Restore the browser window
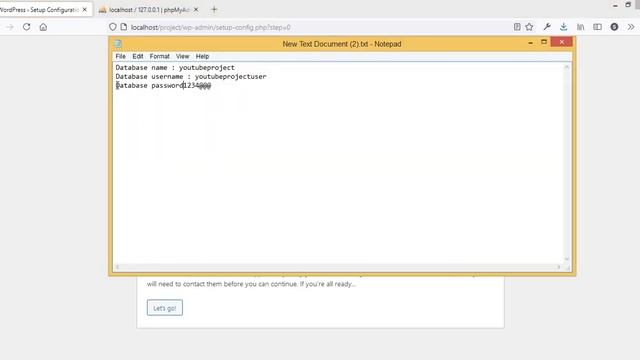 pos(628,5)
